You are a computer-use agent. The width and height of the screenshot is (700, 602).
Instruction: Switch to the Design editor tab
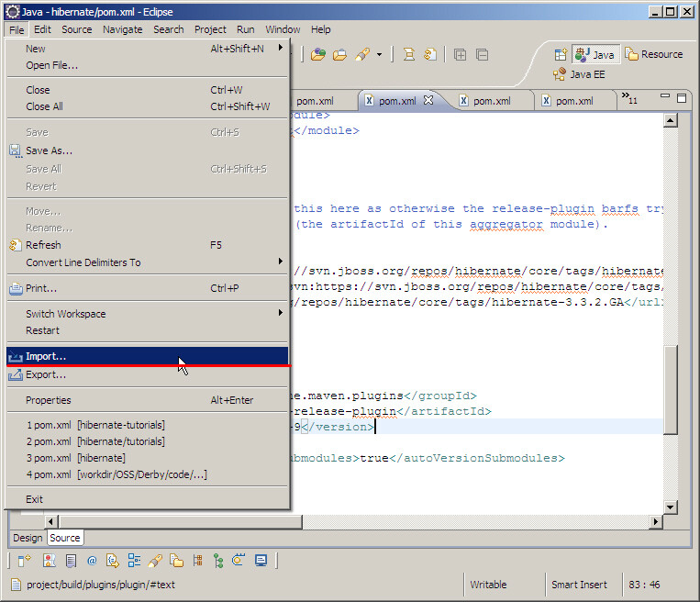(x=28, y=538)
